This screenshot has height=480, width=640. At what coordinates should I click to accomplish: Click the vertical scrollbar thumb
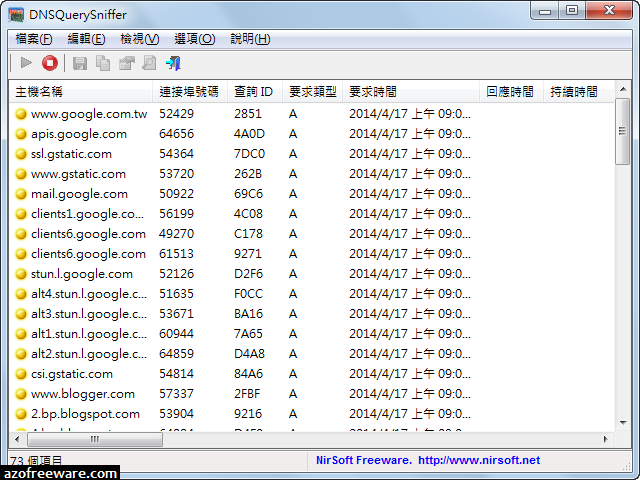pyautogui.click(x=623, y=131)
